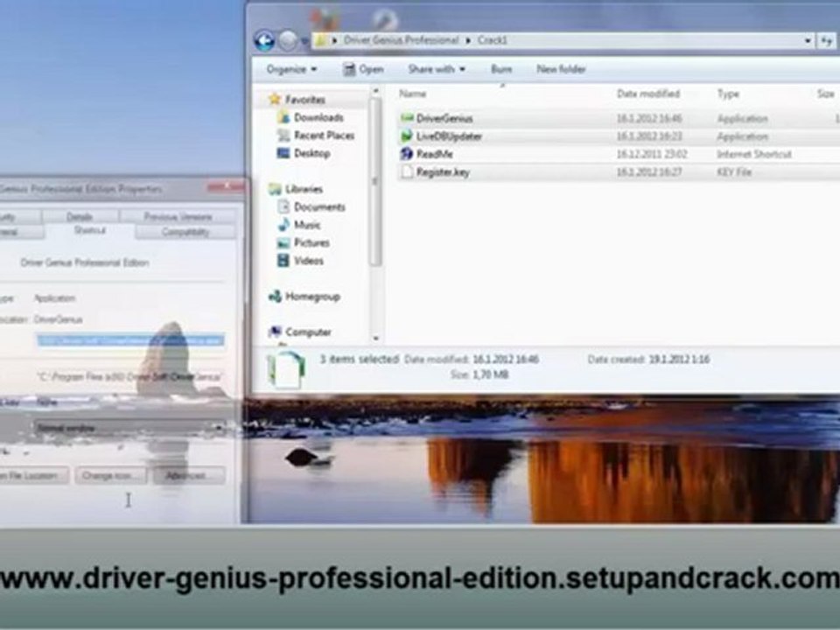Click the address bar refresh button
The height and width of the screenshot is (630, 840).
click(x=826, y=40)
